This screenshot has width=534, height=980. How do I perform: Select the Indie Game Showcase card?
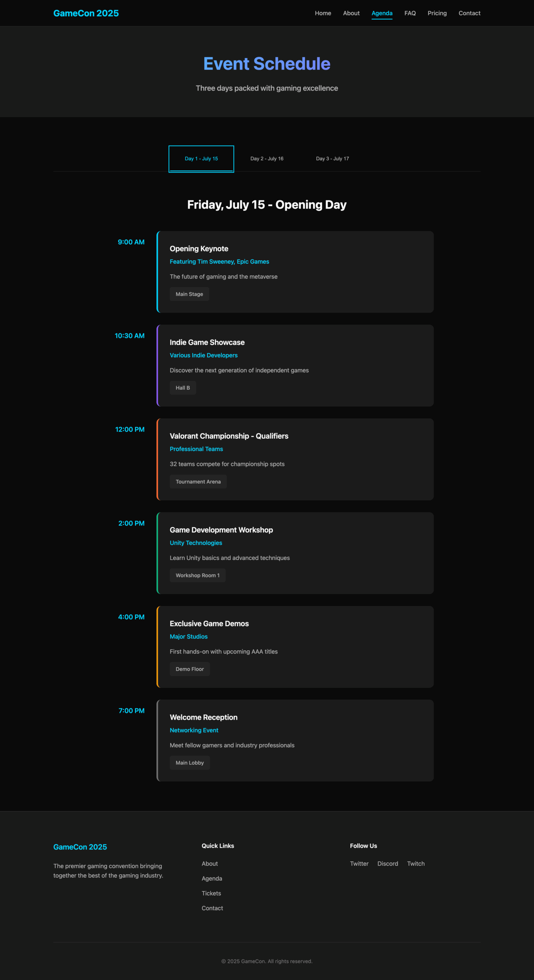[x=295, y=365]
